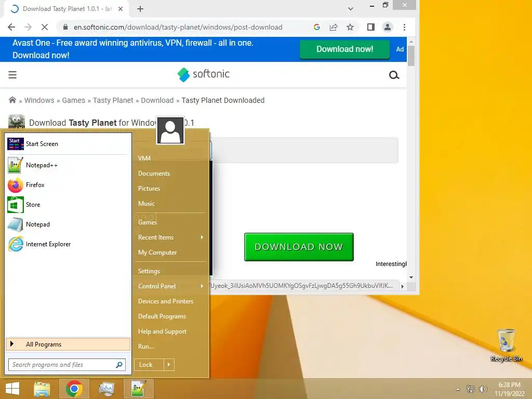
Task: Open Chrome profile avatar
Action: [x=388, y=27]
